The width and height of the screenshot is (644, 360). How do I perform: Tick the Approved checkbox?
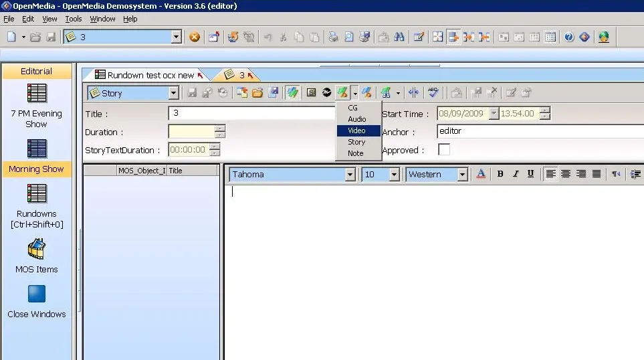click(x=443, y=150)
